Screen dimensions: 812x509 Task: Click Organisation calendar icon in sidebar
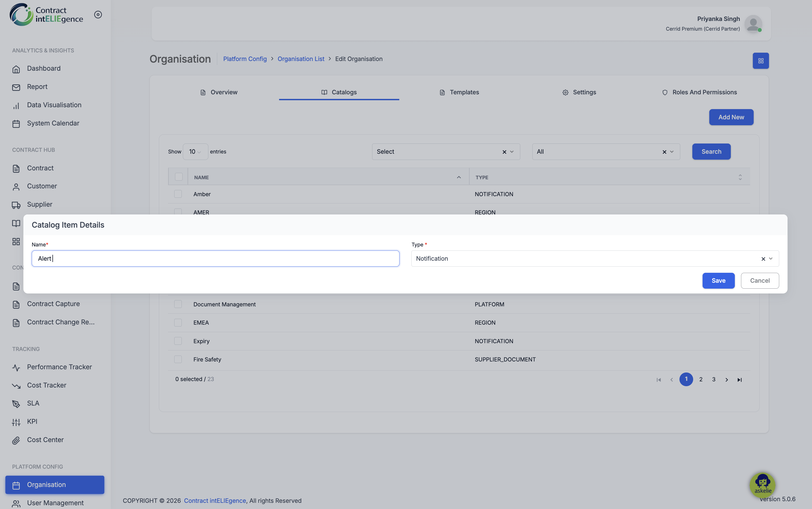16,485
